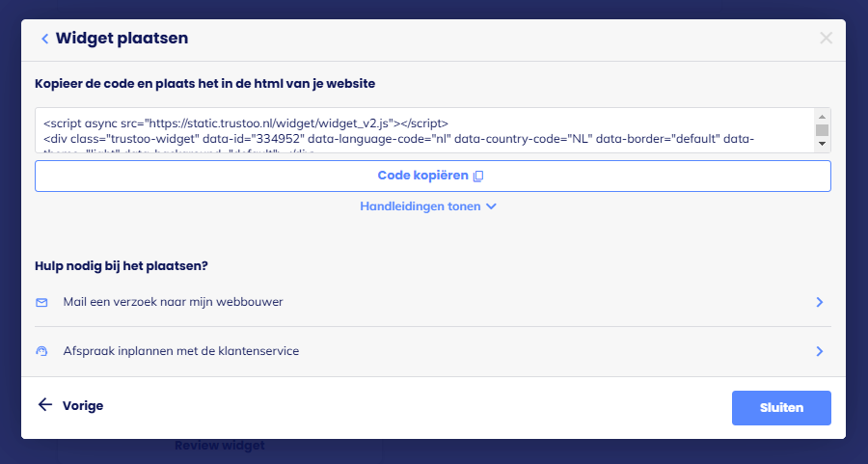Click the text Hulp nodig bij het plaatsen?

pyautogui.click(x=122, y=266)
